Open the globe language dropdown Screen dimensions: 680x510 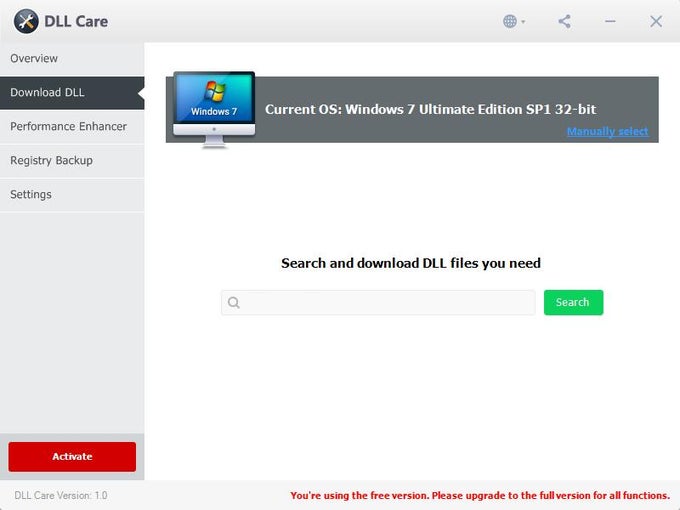[514, 21]
